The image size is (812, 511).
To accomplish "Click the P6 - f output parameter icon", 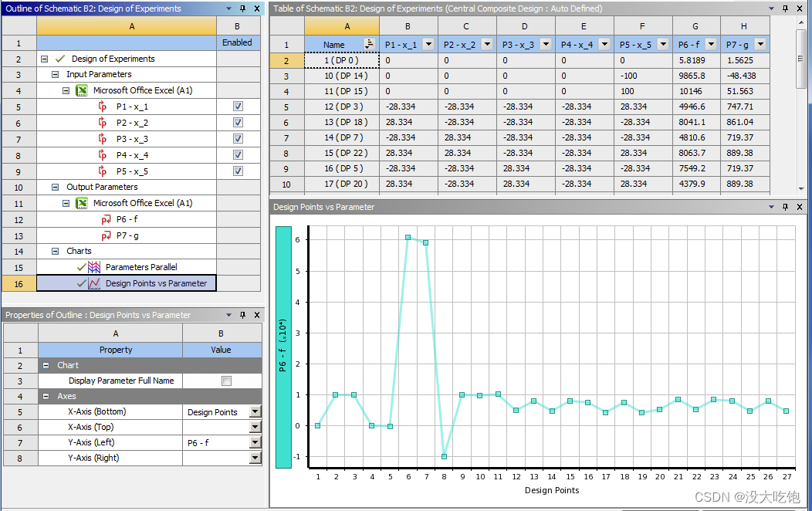I will 106,220.
